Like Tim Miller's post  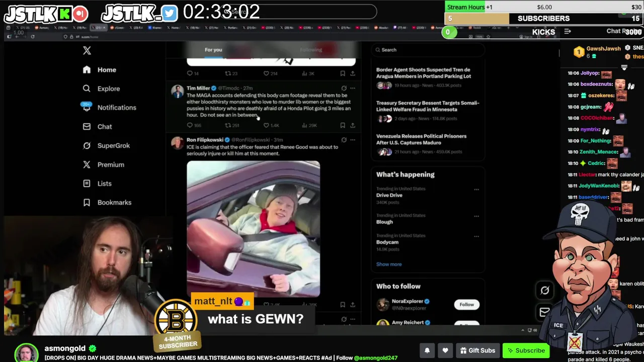(x=271, y=125)
